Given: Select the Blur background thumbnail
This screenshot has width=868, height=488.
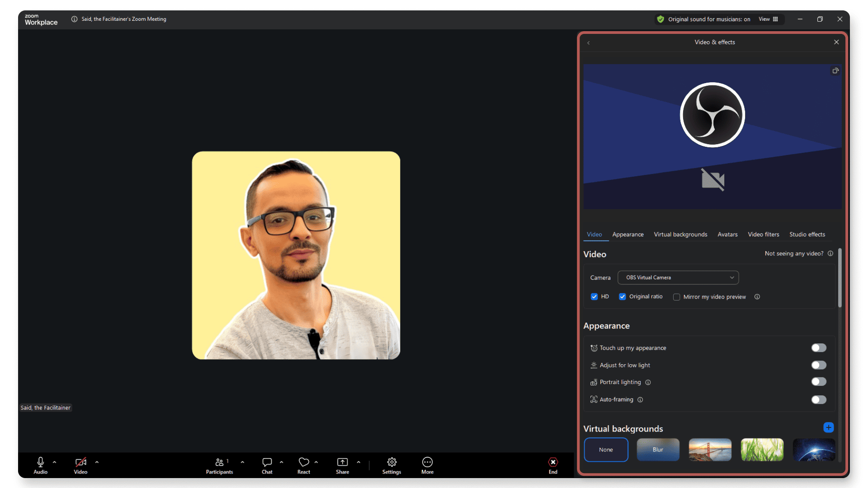Looking at the screenshot, I should (658, 450).
